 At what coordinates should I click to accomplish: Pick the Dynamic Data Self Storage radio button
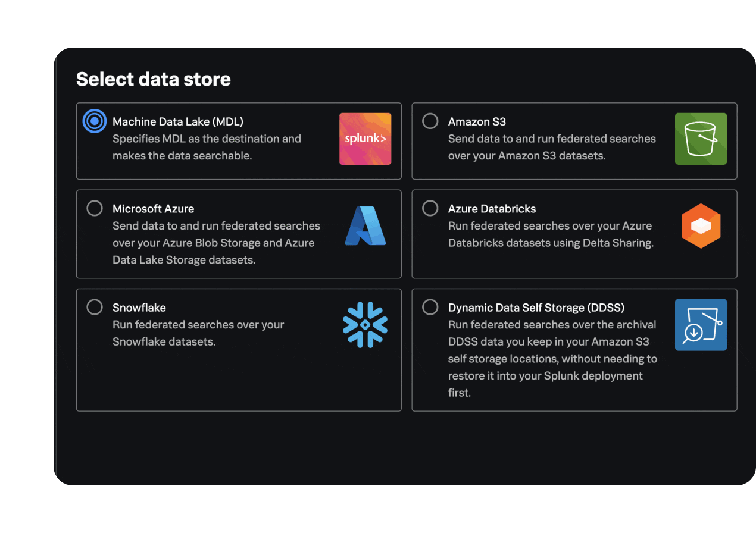pos(430,307)
